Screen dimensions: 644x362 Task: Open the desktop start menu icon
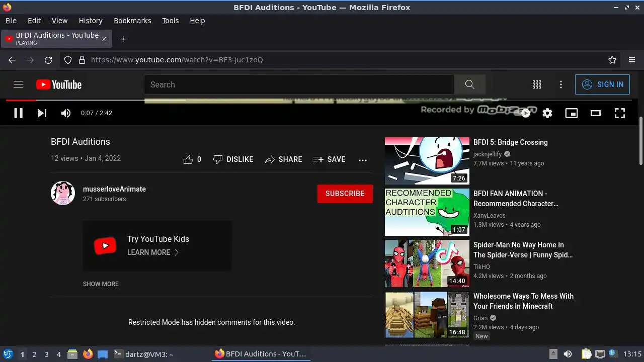pos(8,354)
